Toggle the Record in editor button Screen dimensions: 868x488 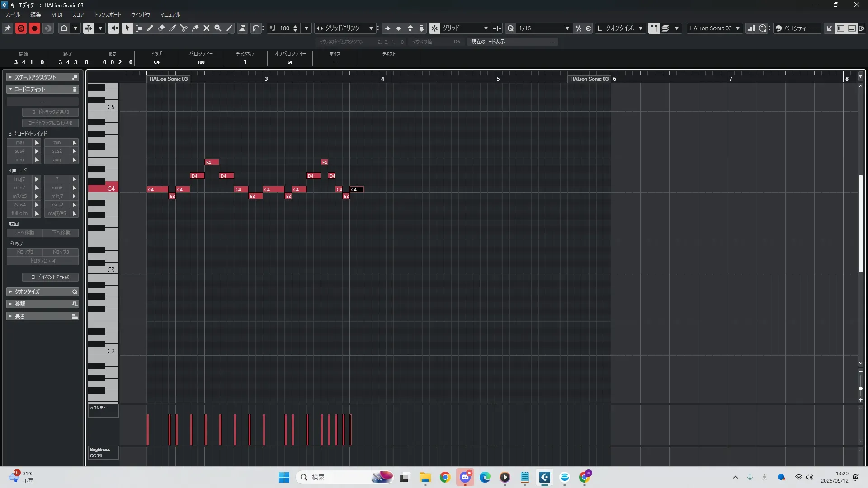point(34,28)
